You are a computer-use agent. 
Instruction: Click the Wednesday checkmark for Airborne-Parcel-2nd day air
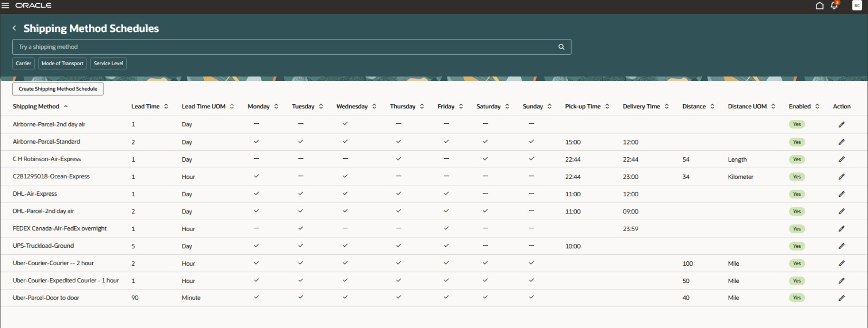[345, 124]
